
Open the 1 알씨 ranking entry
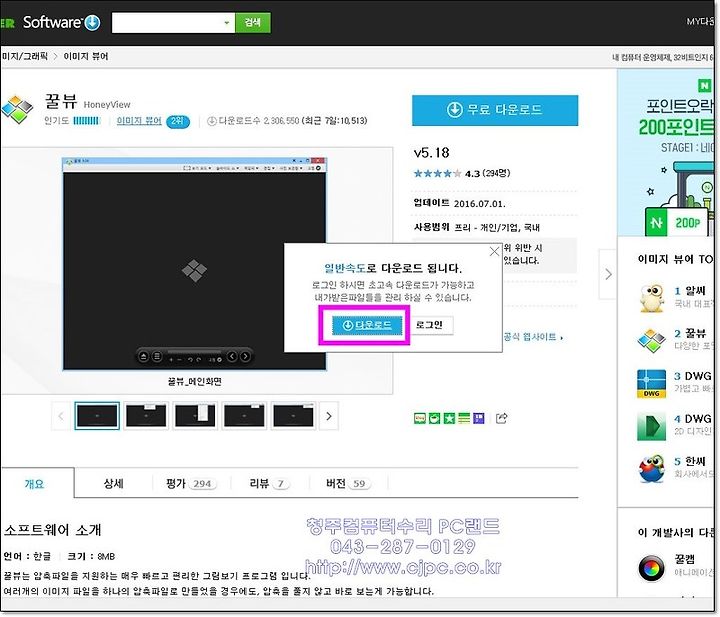pos(690,291)
